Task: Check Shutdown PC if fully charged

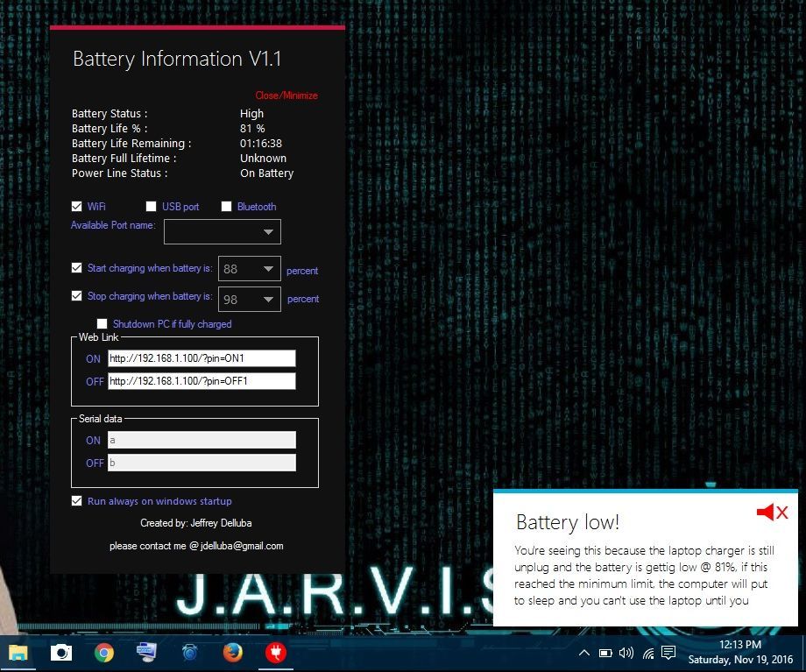Action: point(102,323)
